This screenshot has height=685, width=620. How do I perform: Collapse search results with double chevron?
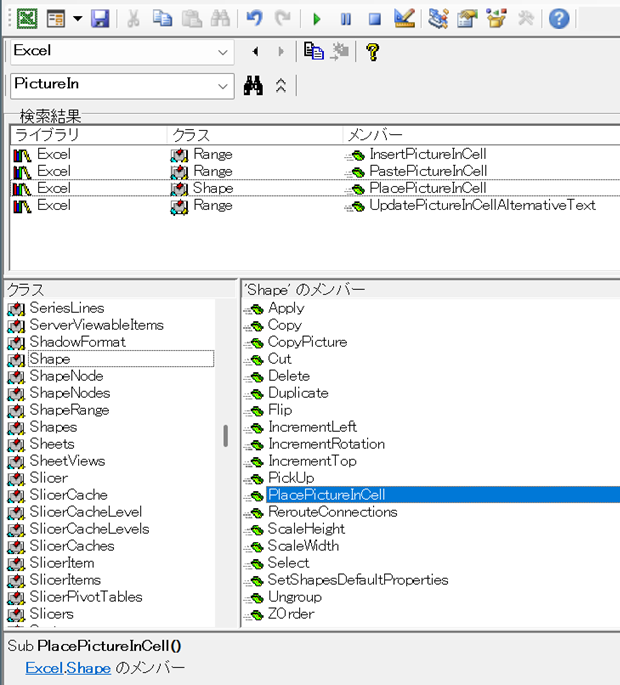(281, 86)
